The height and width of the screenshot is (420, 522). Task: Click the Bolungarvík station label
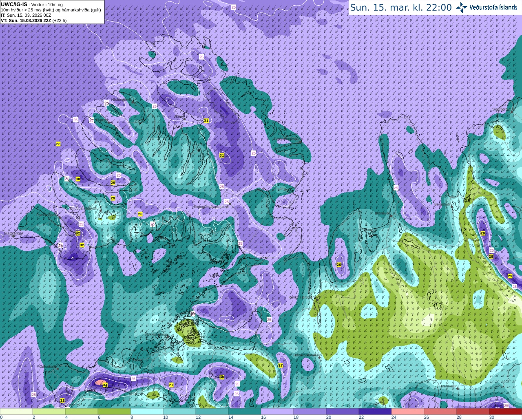click(x=122, y=99)
